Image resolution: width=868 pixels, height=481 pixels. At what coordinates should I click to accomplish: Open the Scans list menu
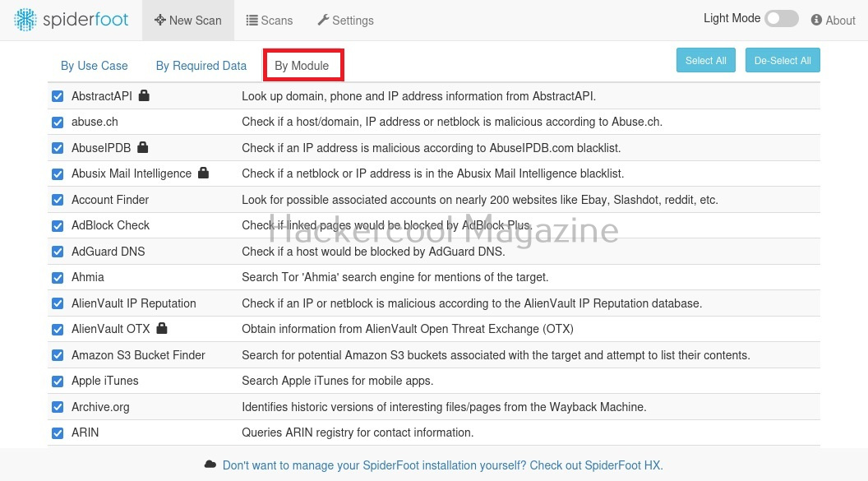tap(269, 20)
